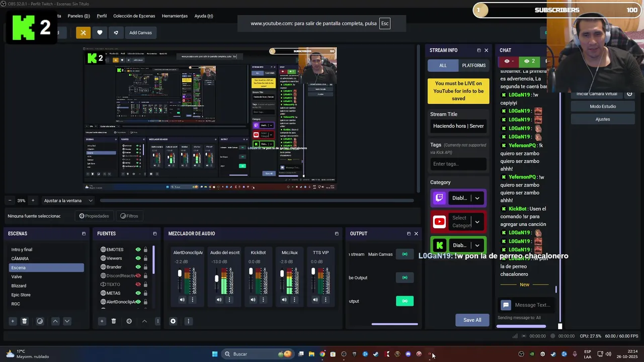The image size is (644, 362).
Task: Open options menu for the Mic/Aux channel
Action: click(294, 300)
